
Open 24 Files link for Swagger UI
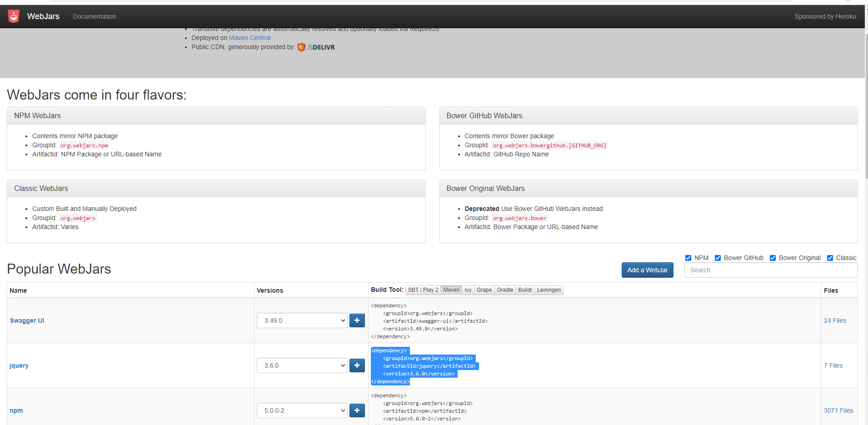click(x=835, y=320)
